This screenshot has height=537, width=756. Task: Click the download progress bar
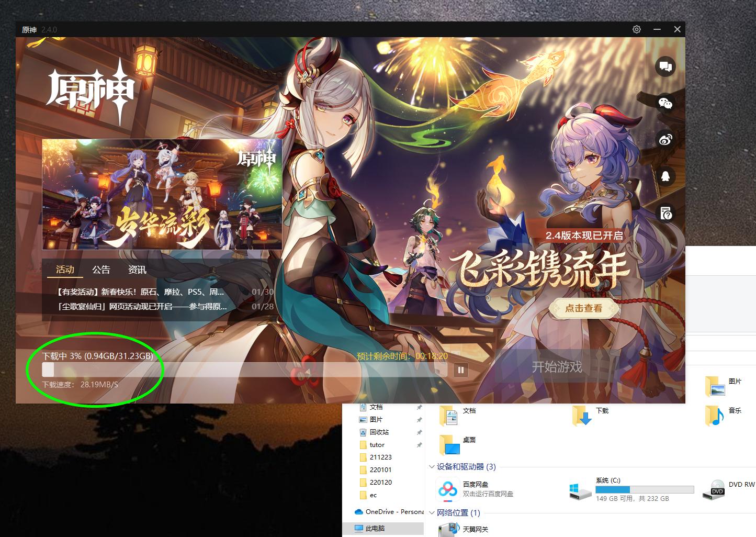coord(244,370)
